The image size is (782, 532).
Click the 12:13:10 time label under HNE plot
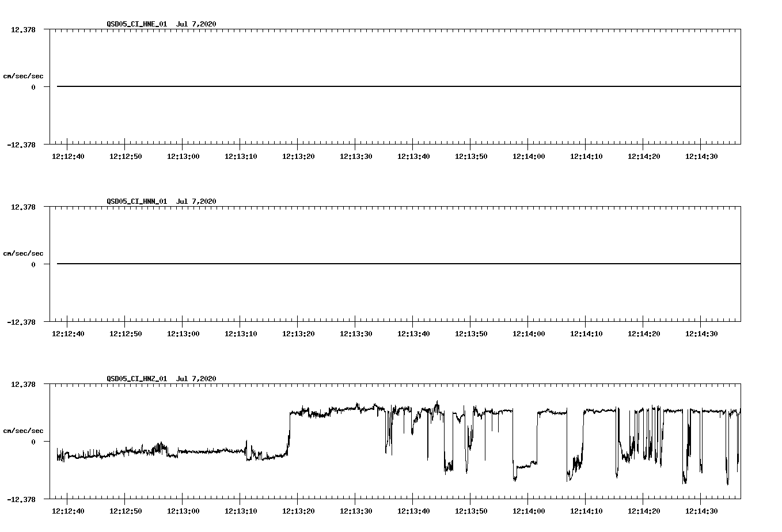pos(241,157)
